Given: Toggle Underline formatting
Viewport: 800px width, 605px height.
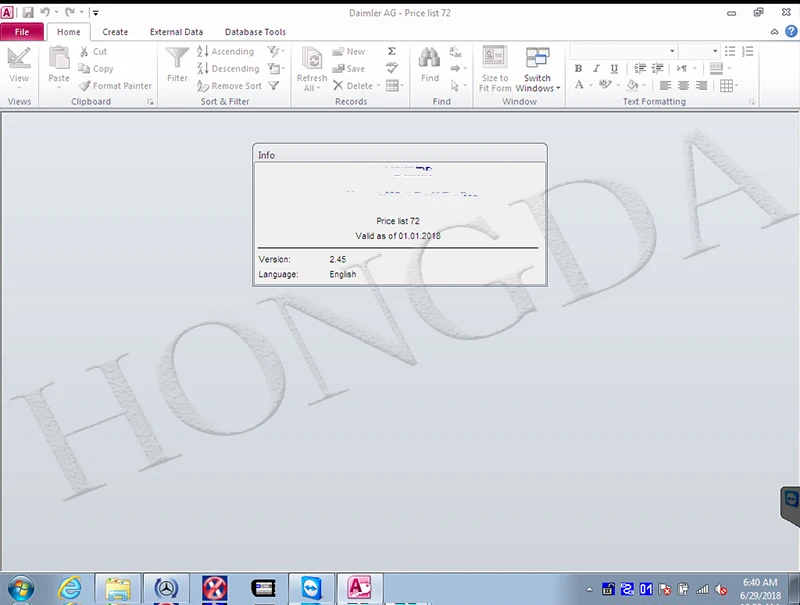Looking at the screenshot, I should pyautogui.click(x=614, y=68).
